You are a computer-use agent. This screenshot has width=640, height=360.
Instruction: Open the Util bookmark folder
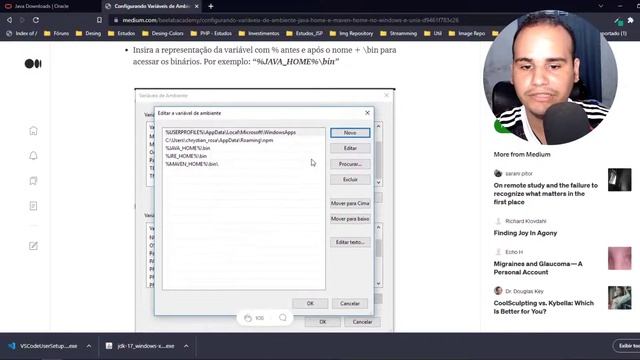pos(433,33)
